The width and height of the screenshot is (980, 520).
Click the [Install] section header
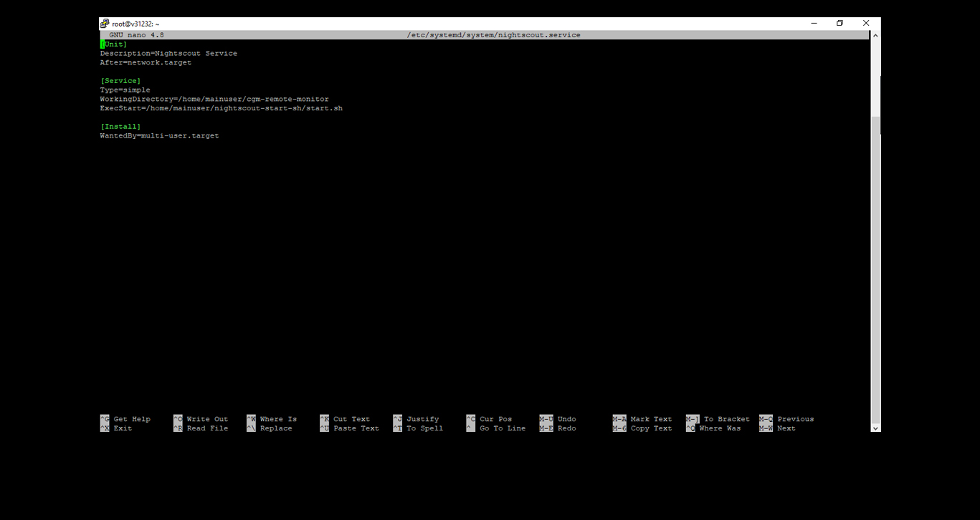[x=120, y=127]
